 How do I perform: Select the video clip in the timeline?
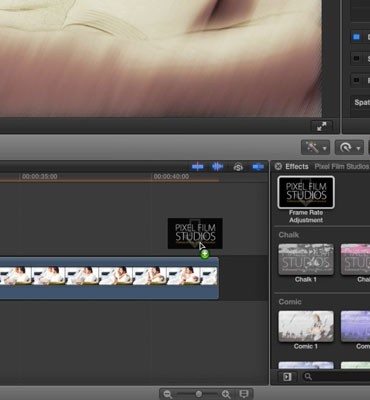pos(109,278)
